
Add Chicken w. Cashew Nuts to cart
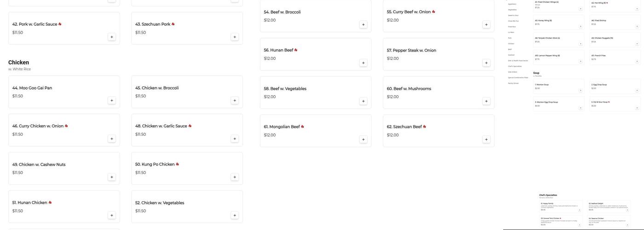(111, 178)
